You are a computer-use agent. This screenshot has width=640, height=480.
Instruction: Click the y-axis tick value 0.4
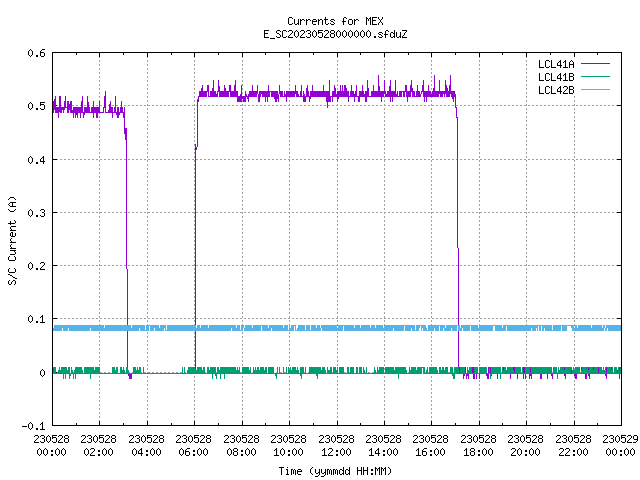pos(36,160)
